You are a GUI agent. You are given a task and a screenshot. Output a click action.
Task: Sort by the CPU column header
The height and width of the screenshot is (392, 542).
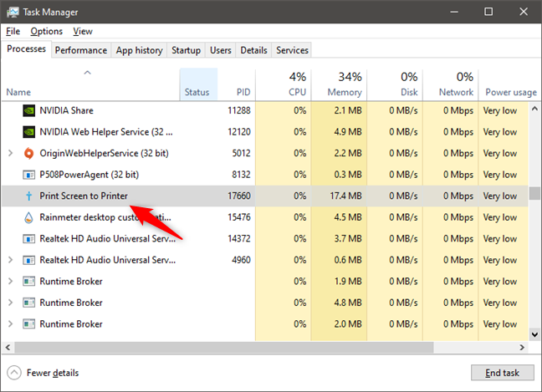(x=284, y=84)
